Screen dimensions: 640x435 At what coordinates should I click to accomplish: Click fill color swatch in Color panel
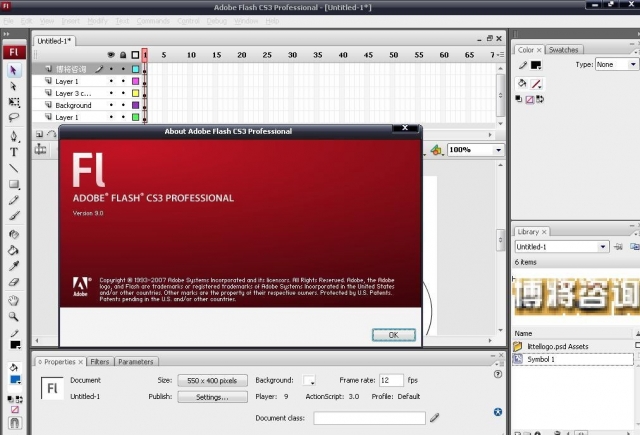click(x=536, y=84)
